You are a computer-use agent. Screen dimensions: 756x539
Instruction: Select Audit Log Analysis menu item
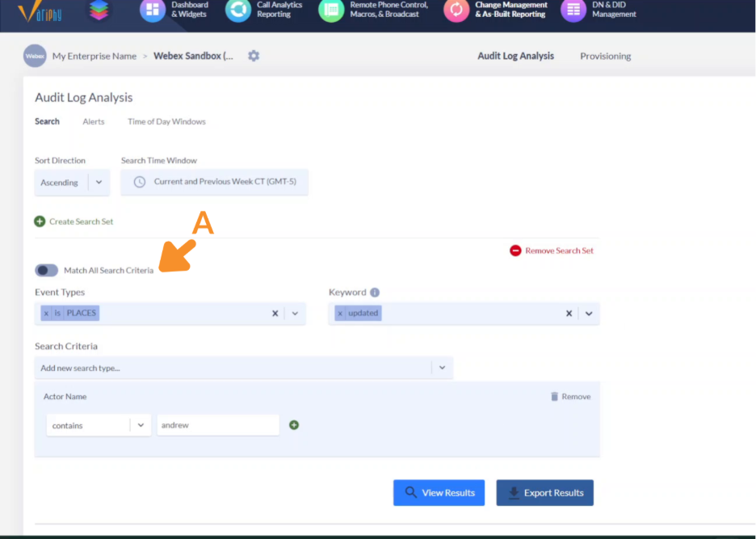point(515,56)
